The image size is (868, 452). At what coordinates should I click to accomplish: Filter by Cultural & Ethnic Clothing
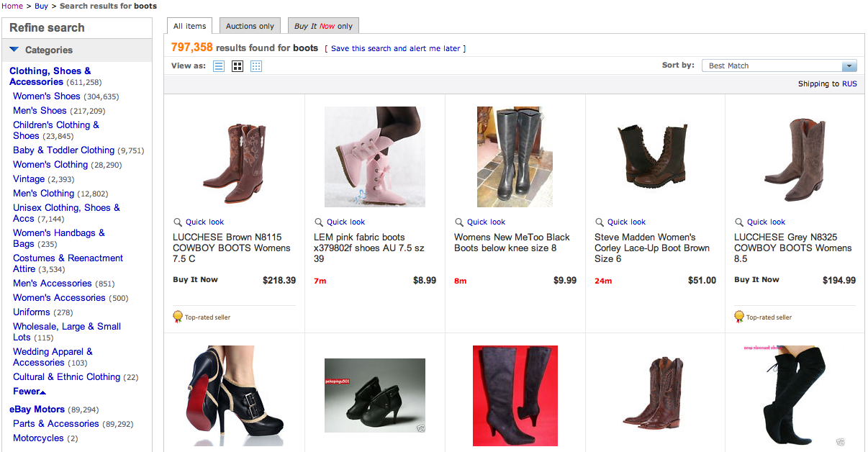[x=66, y=376]
